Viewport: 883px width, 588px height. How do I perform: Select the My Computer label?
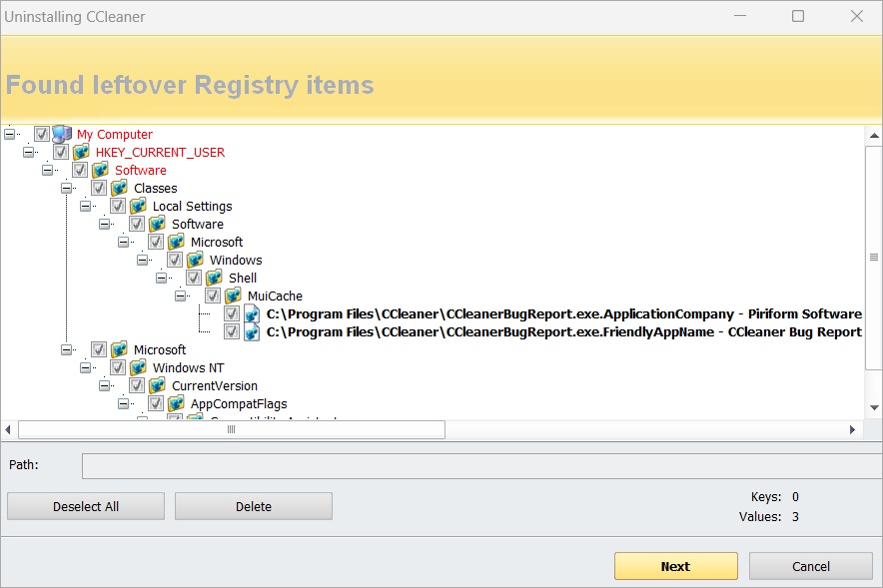(x=114, y=135)
